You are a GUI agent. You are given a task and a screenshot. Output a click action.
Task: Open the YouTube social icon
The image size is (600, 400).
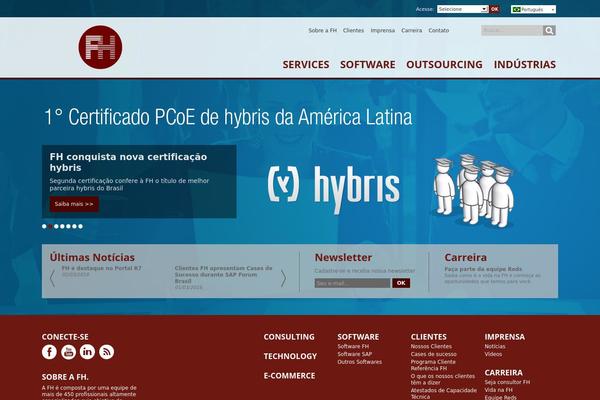pos(68,352)
